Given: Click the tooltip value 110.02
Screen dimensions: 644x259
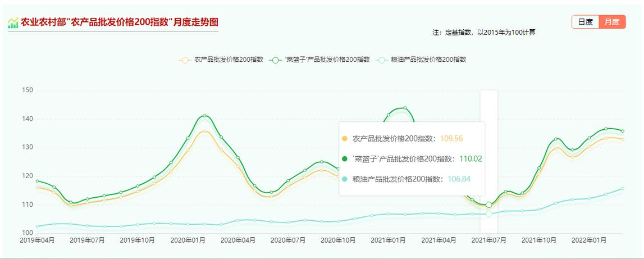Looking at the screenshot, I should click(471, 158).
